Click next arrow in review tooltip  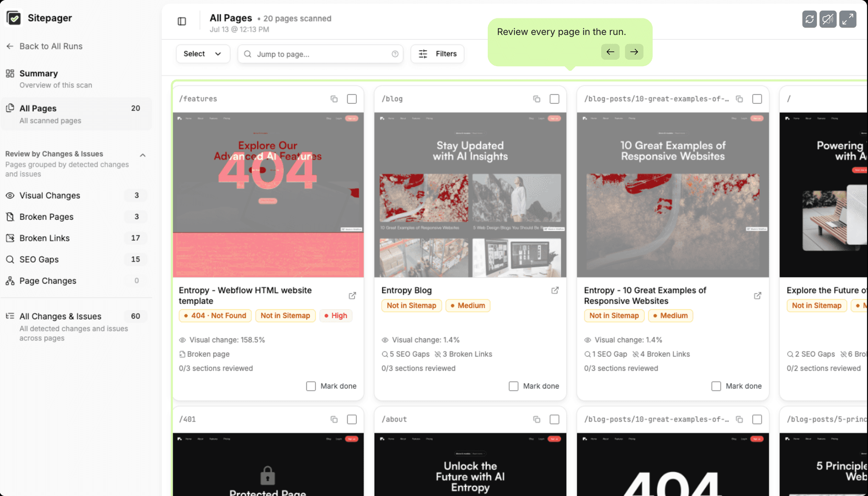coord(634,52)
